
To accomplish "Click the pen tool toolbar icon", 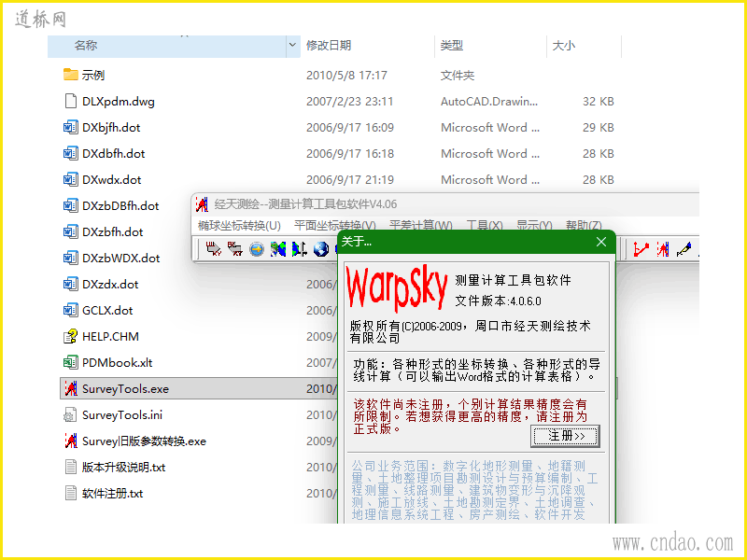I will pyautogui.click(x=684, y=249).
